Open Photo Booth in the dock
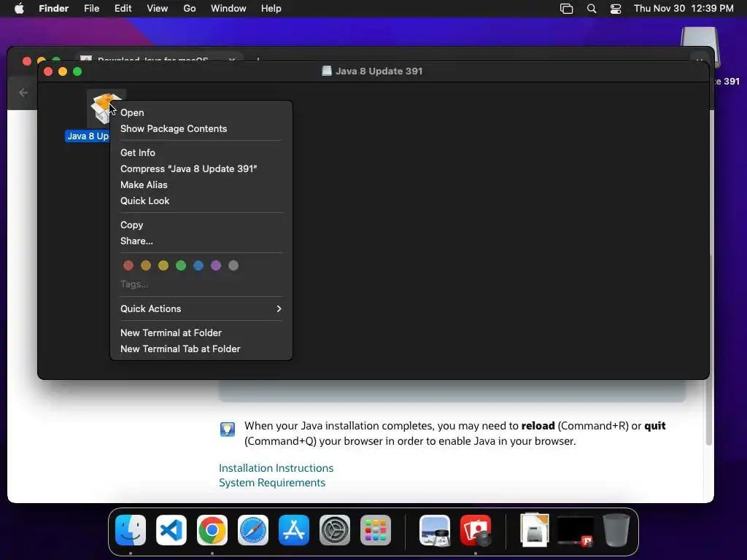The height and width of the screenshot is (560, 747). tap(476, 530)
